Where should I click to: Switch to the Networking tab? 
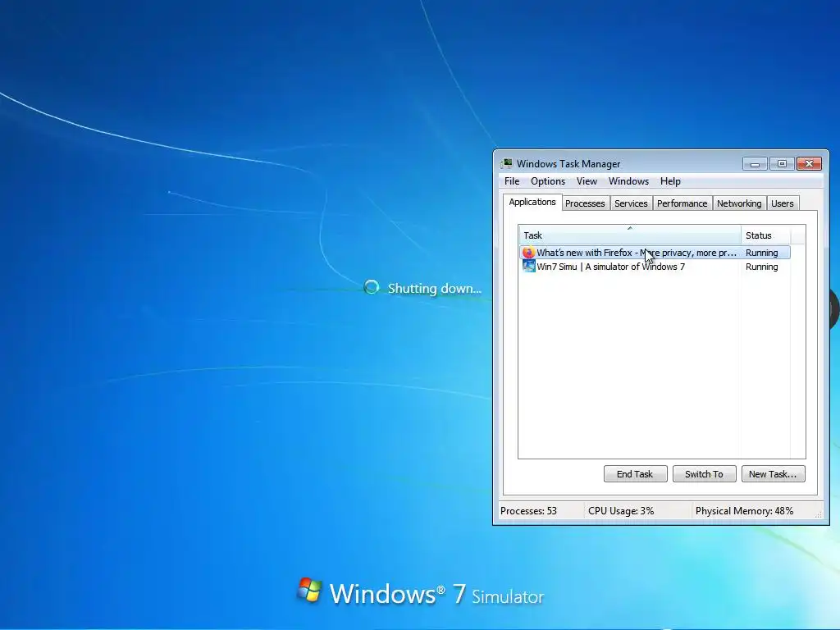pos(739,203)
